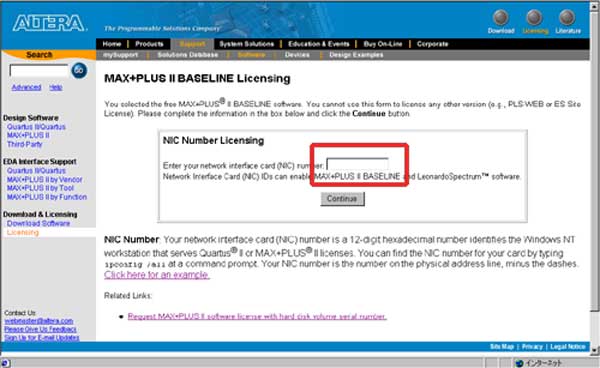Viewport: 600px width, 368px height.
Task: Open the Legal Notice footer link
Action: [x=568, y=347]
